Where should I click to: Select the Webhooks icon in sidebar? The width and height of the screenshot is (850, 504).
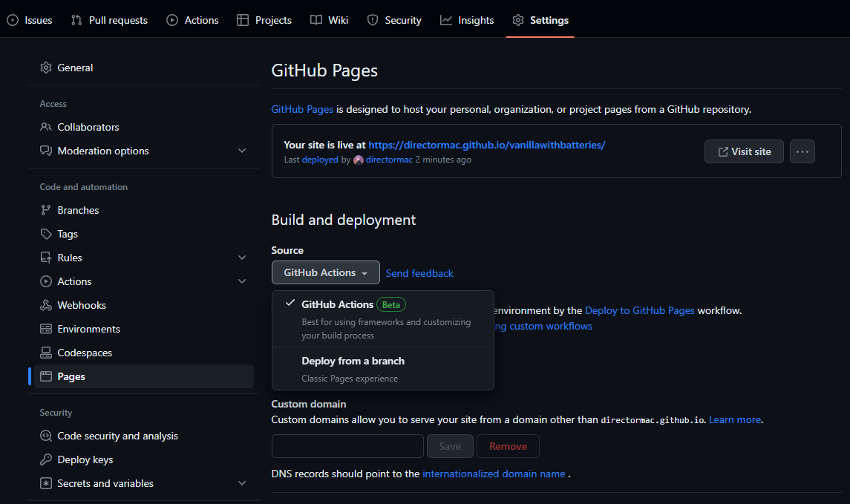click(46, 304)
